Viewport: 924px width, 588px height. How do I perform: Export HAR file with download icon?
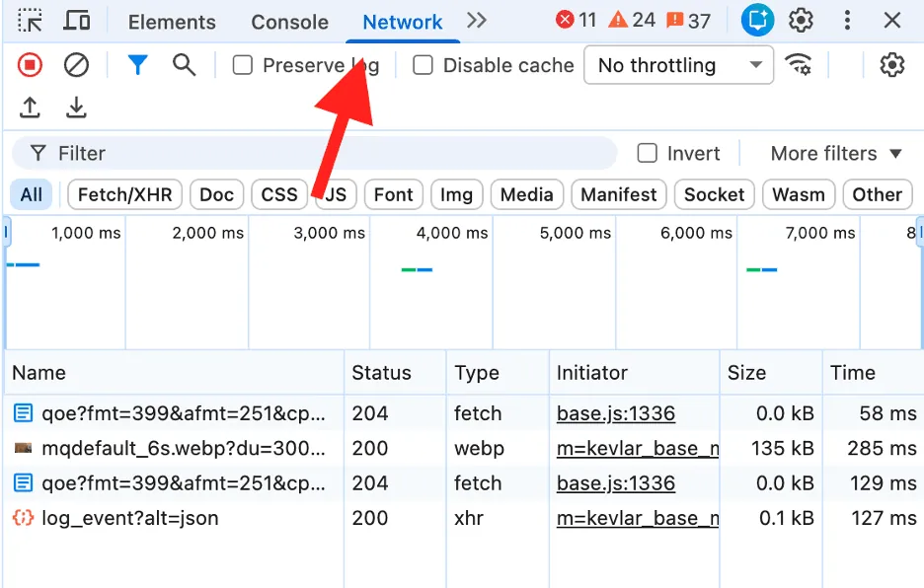(x=76, y=108)
